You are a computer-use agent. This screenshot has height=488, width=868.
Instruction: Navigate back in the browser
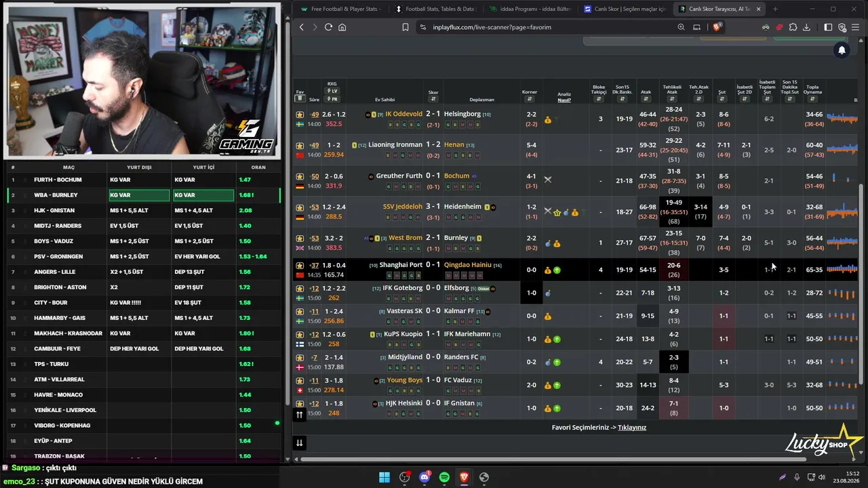pos(302,27)
